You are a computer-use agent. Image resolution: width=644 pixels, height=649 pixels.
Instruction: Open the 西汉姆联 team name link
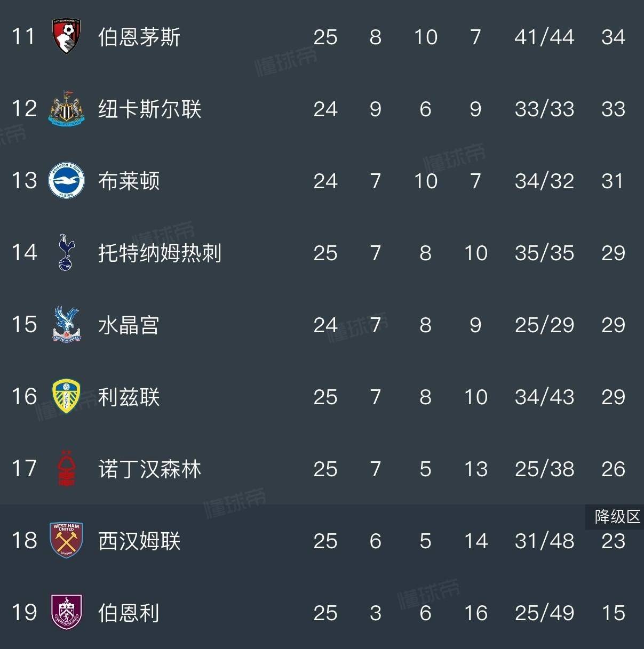(x=139, y=541)
